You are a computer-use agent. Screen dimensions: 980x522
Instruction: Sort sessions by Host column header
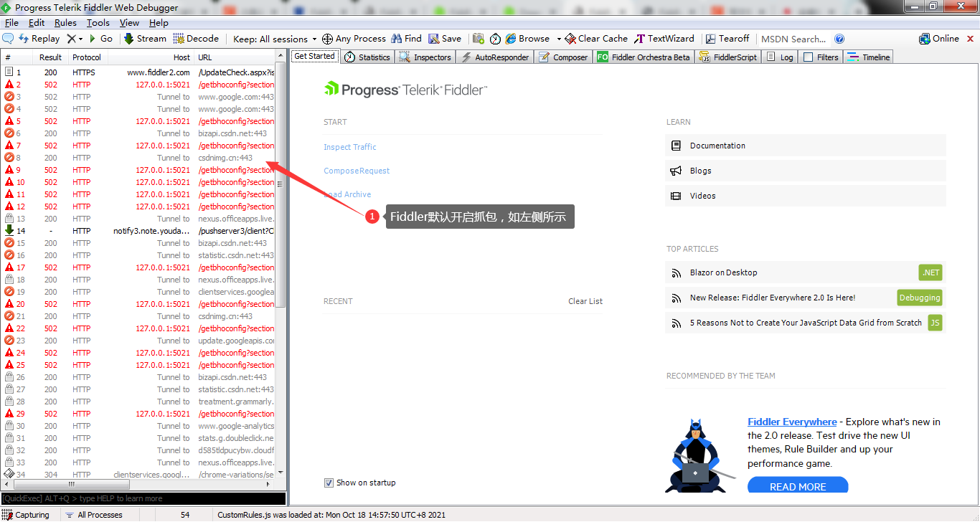150,57
